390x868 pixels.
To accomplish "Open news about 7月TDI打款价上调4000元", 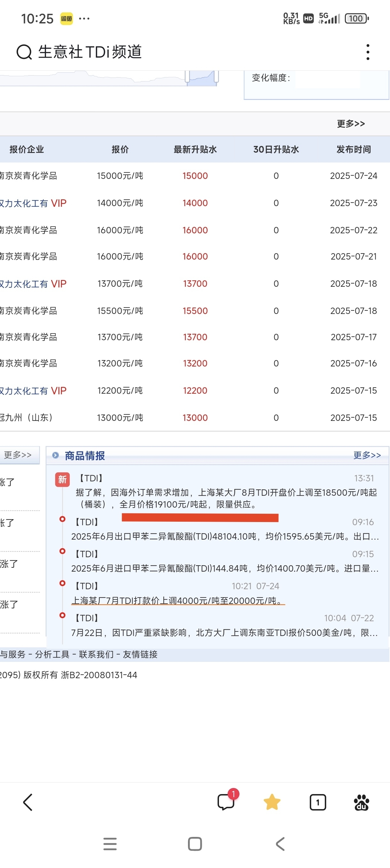I will click(x=178, y=600).
